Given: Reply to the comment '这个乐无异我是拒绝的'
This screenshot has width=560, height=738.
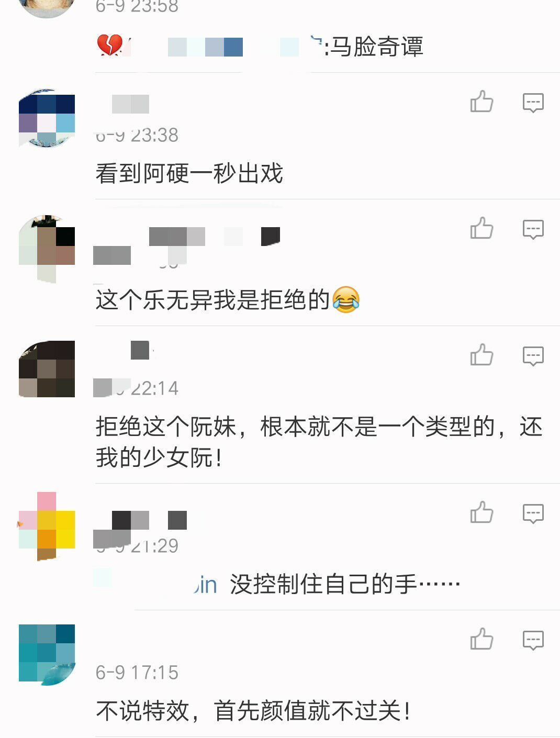Looking at the screenshot, I should [533, 229].
